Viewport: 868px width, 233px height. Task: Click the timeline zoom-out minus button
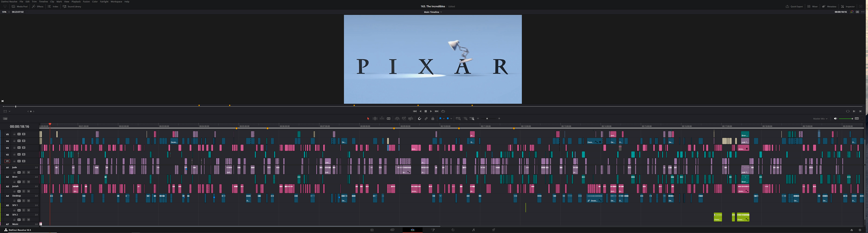click(478, 119)
